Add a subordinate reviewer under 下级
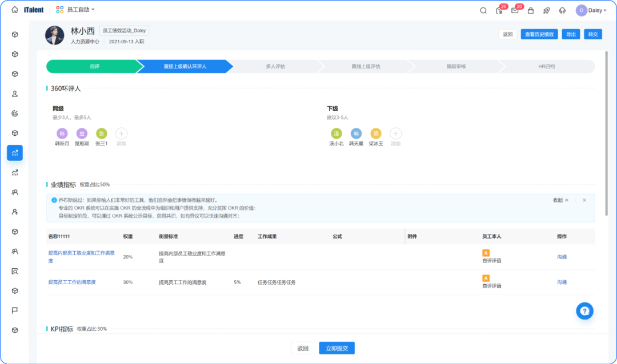Image resolution: width=617 pixels, height=364 pixels. 395,134
